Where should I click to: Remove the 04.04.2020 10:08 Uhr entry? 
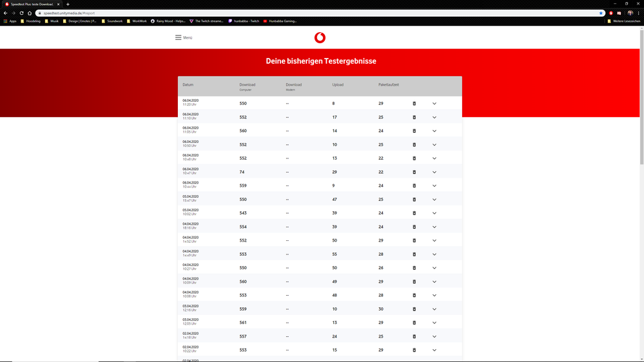414,295
